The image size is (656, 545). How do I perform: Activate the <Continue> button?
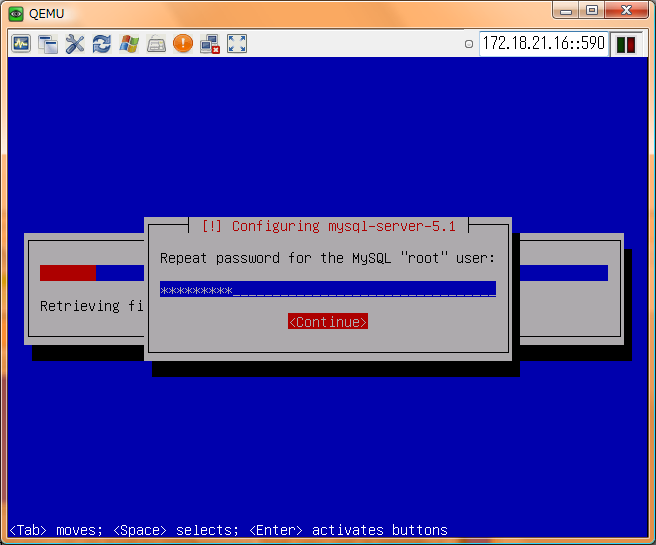[328, 321]
